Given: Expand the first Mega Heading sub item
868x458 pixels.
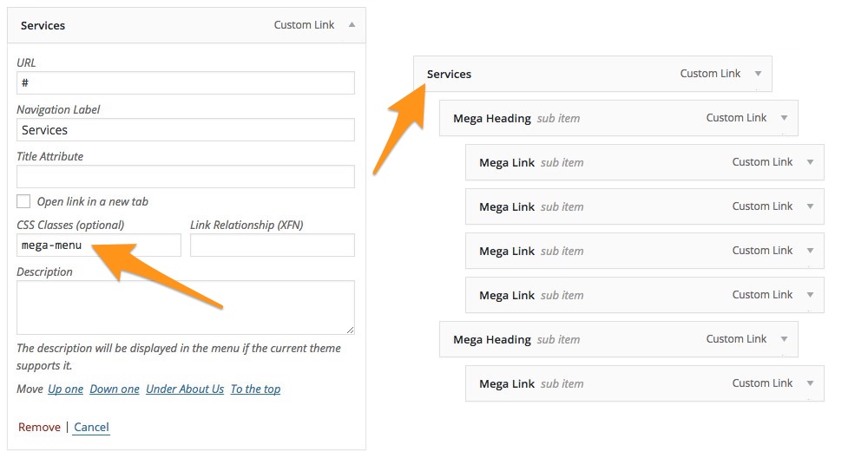Looking at the screenshot, I should click(x=784, y=118).
